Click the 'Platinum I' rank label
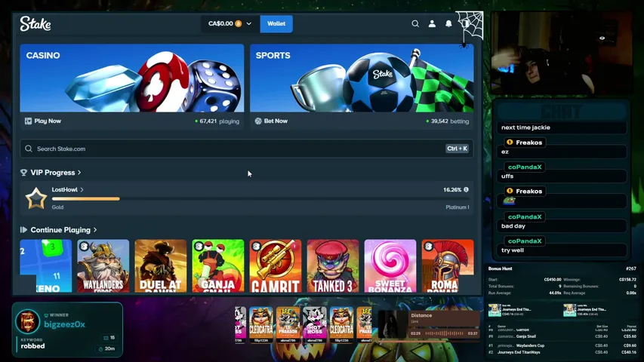The image size is (644, 362). pos(457,207)
